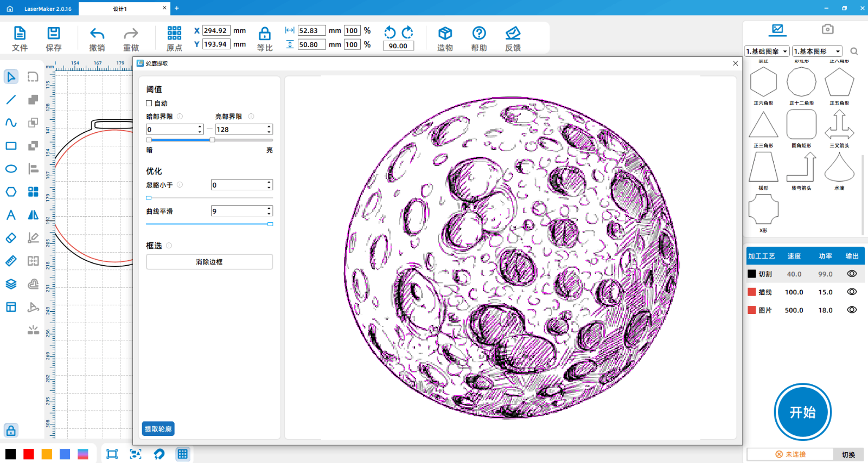Click the 保存 save icon

tap(54, 34)
